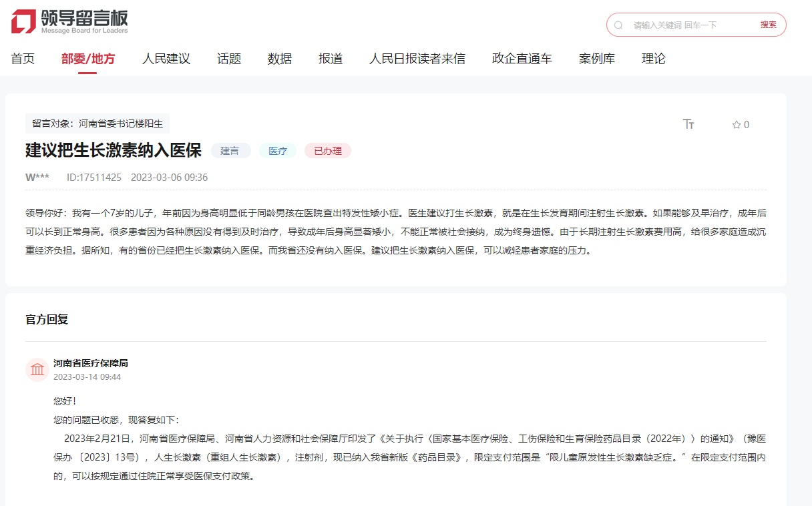812x506 pixels.
Task: Click the 河南省医疗保障局 institution avatar icon
Action: (37, 369)
